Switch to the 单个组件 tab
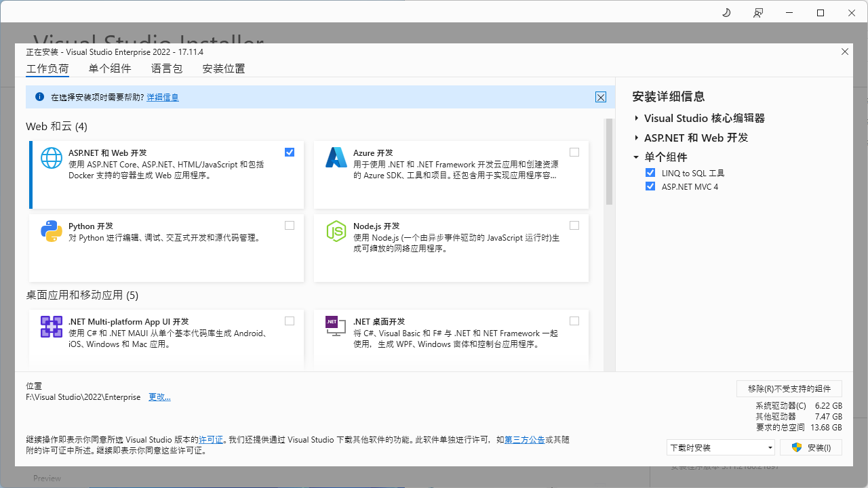The width and height of the screenshot is (868, 488). pos(110,68)
